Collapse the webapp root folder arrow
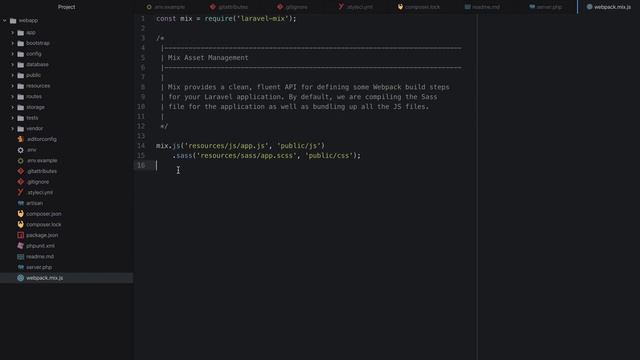640x360 pixels. (4, 20)
